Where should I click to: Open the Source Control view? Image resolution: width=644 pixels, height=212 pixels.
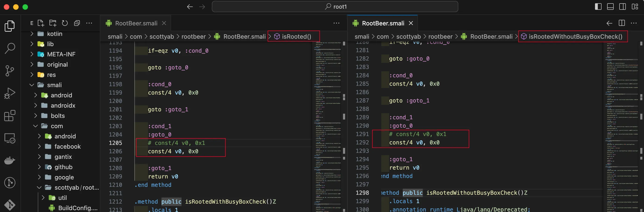point(10,71)
